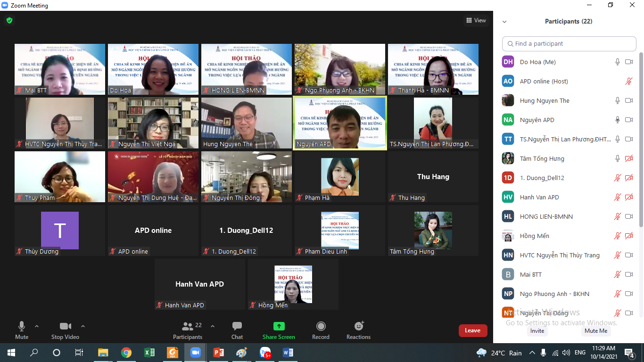This screenshot has width=644, height=362.
Task: Open the arrow menu next to Participants
Action: point(212,326)
